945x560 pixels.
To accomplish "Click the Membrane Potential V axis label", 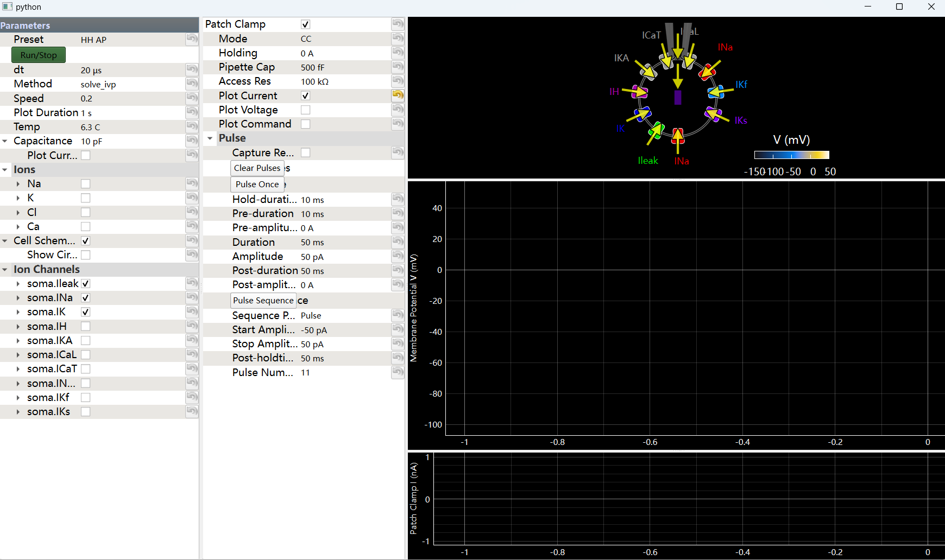I will [414, 308].
